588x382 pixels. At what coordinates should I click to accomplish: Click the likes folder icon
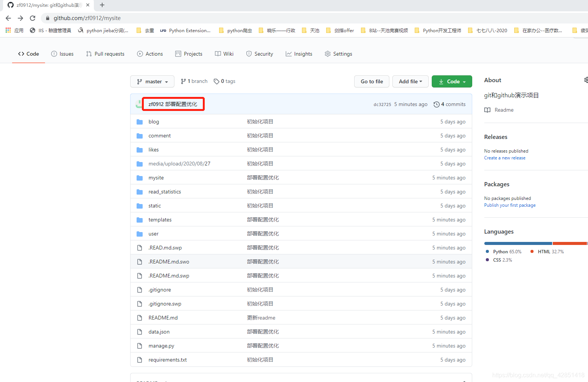click(140, 150)
